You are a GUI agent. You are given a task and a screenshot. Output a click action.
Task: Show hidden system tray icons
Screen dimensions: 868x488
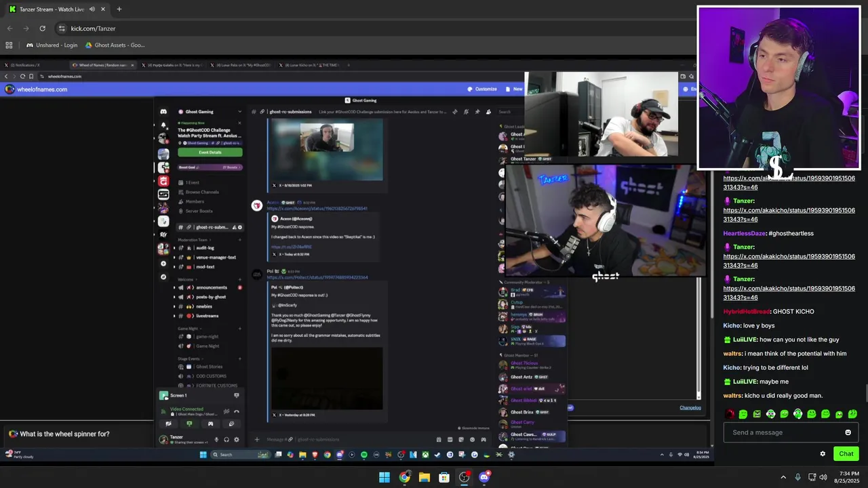point(783,477)
